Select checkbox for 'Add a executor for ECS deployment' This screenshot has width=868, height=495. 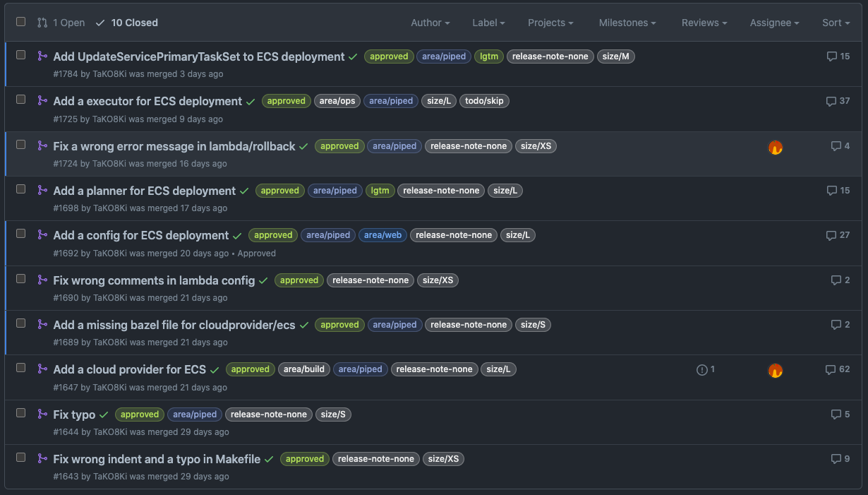(x=21, y=100)
